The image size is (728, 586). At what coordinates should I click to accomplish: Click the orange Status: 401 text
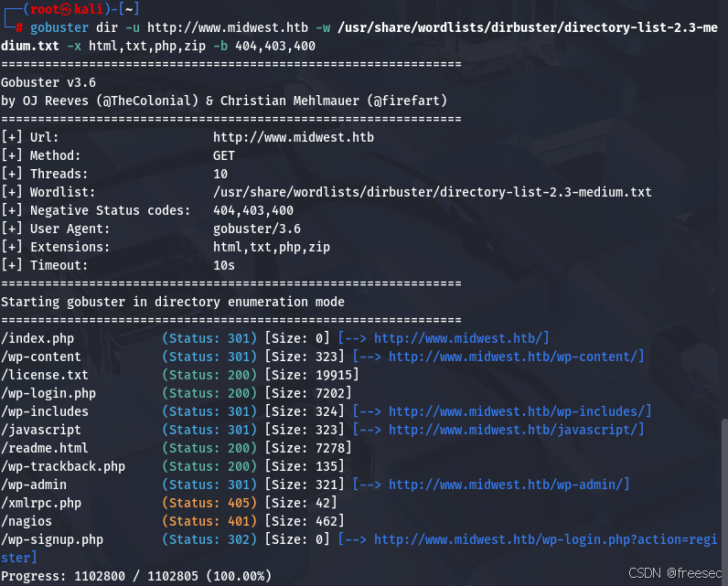209,521
